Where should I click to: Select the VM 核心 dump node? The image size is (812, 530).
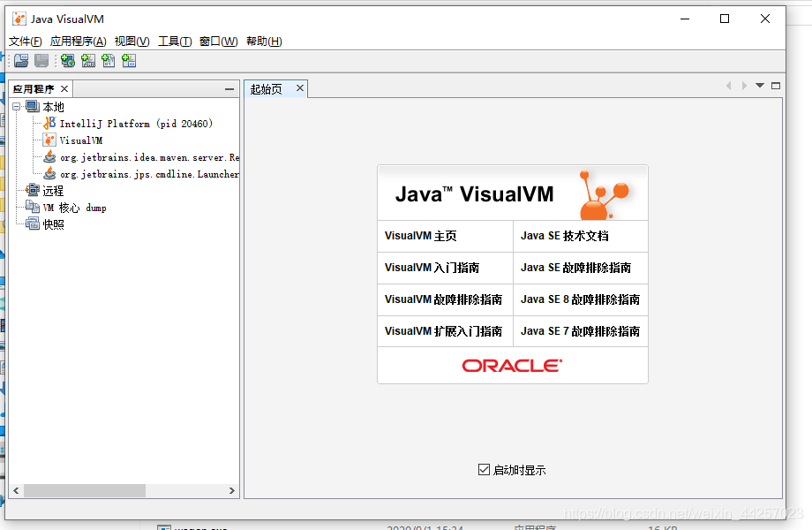pyautogui.click(x=74, y=208)
